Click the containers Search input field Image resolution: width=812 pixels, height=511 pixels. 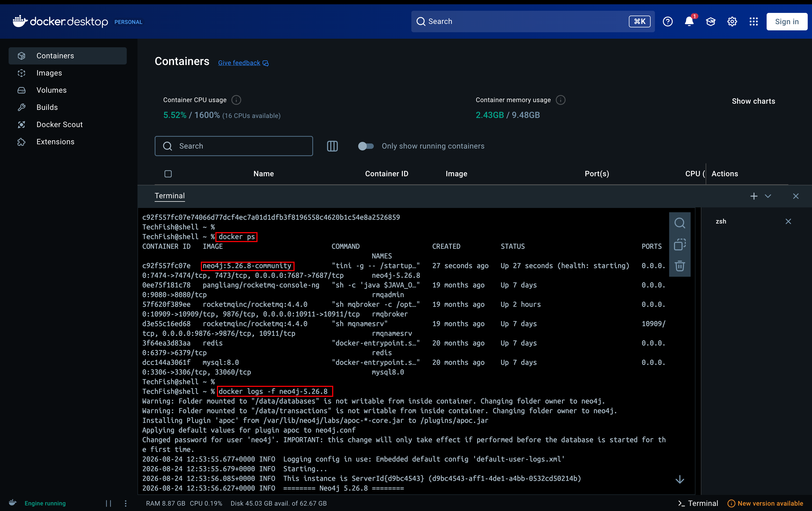tap(234, 146)
